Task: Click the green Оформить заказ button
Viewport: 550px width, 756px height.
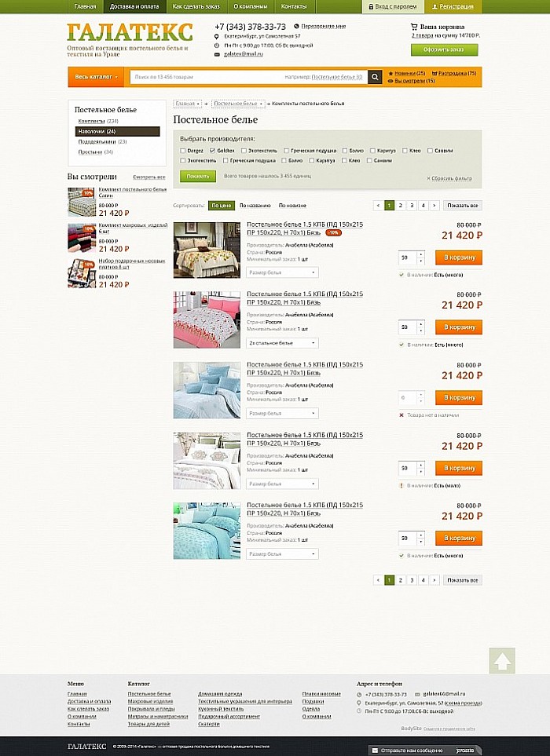Action: pyautogui.click(x=445, y=49)
